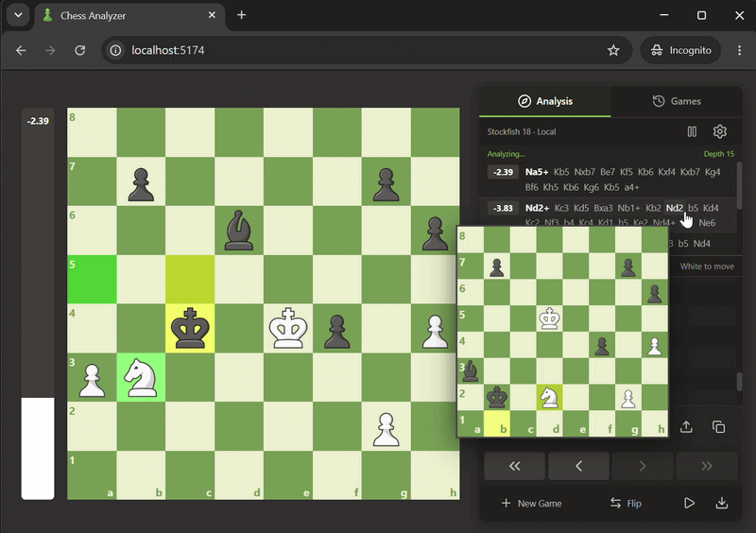The height and width of the screenshot is (533, 756).
Task: Select the white pawn on a3
Action: point(92,377)
